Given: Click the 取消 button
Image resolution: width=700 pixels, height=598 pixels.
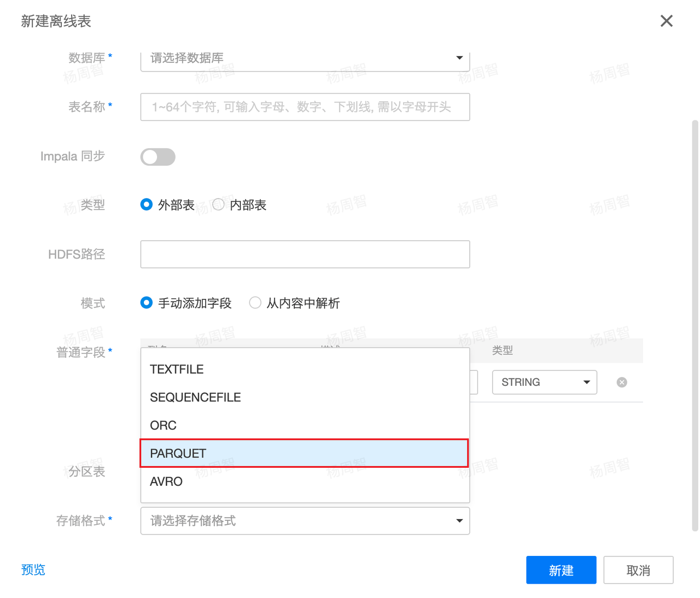Looking at the screenshot, I should click(638, 570).
